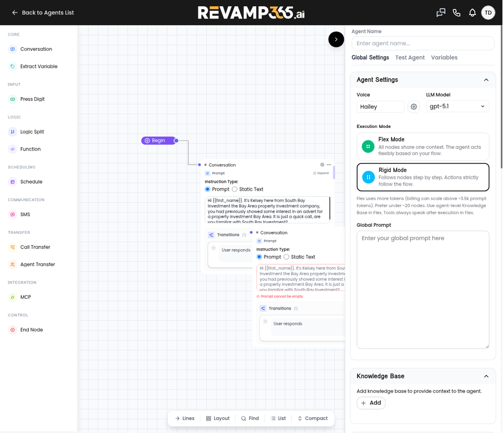Open the LLM Model gpt-5.1 dropdown
Screen dimensions: 504x433
[457, 107]
